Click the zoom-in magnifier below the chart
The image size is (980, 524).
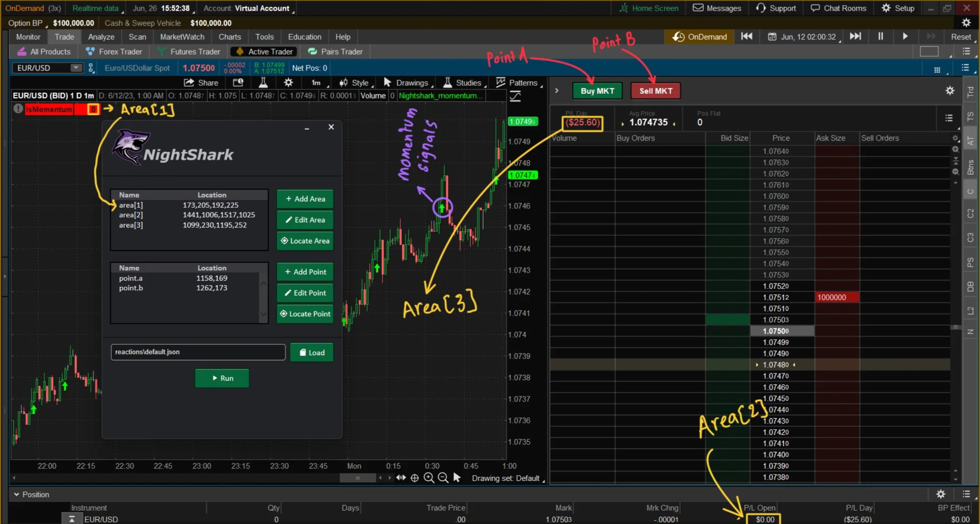(429, 478)
